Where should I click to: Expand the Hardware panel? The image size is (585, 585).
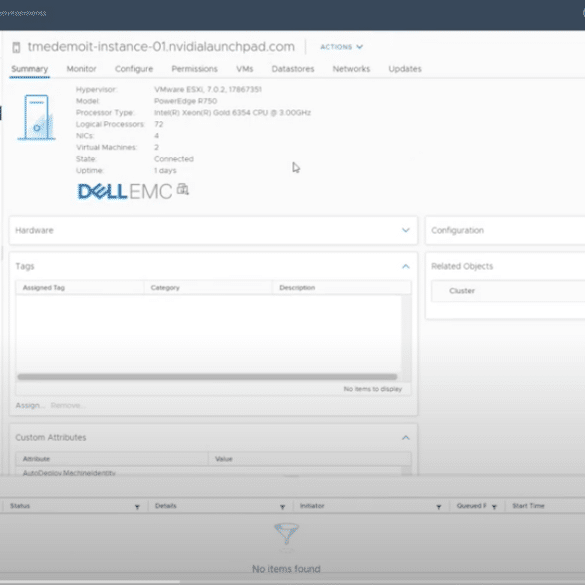point(406,230)
